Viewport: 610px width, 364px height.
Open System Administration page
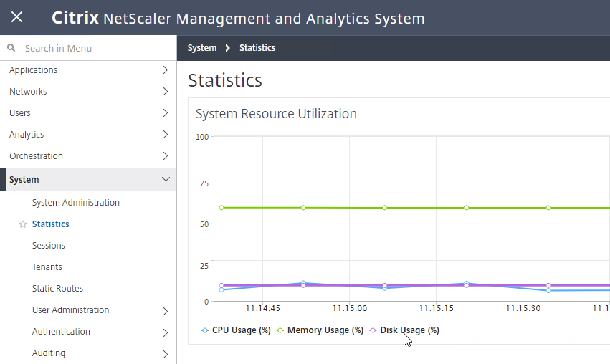tap(76, 203)
